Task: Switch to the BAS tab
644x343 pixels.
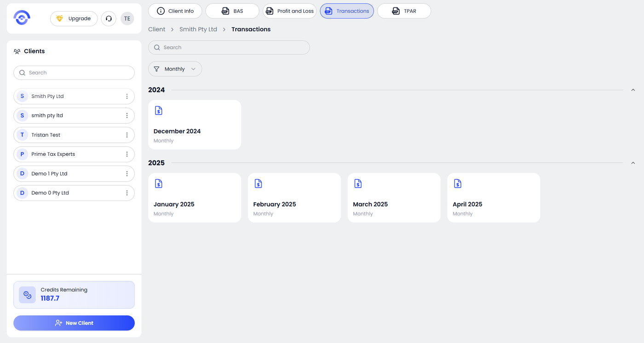Action: coord(232,11)
